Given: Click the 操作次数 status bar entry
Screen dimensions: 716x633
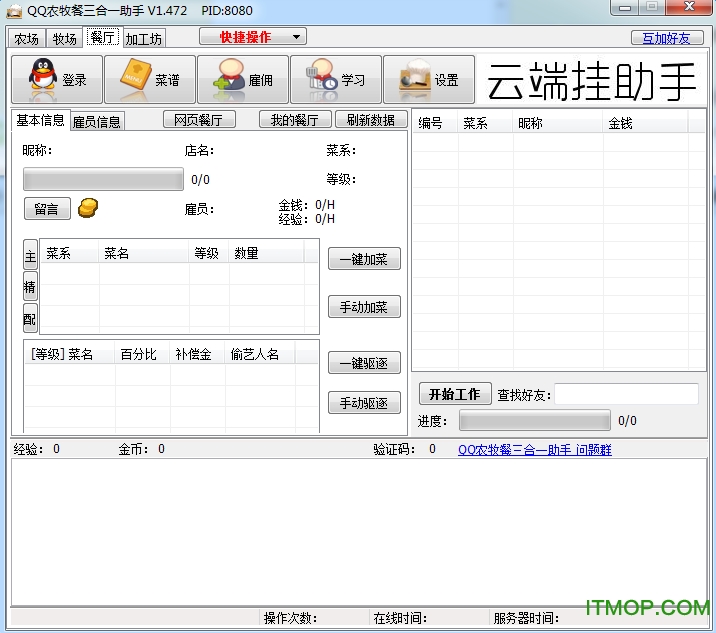Looking at the screenshot, I should (x=314, y=618).
